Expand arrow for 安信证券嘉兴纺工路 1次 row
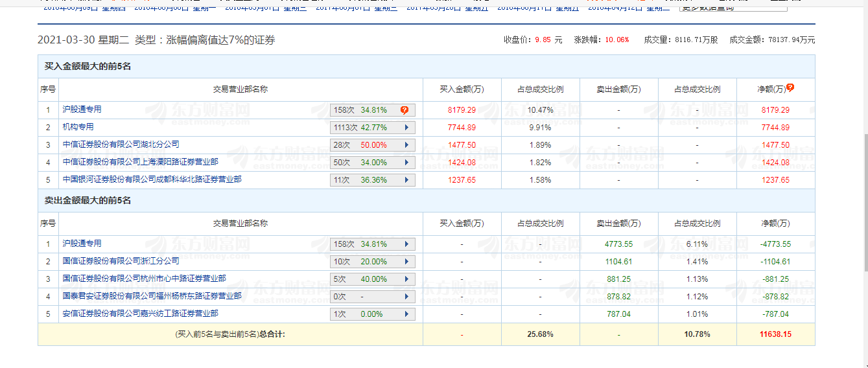Screen dimensions: 868x368 [406, 314]
